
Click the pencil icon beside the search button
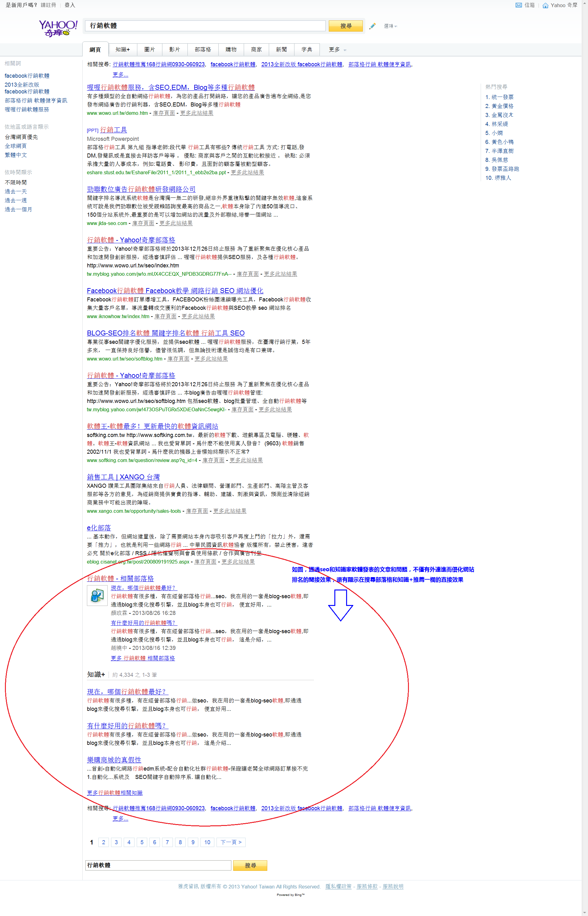[x=372, y=26]
